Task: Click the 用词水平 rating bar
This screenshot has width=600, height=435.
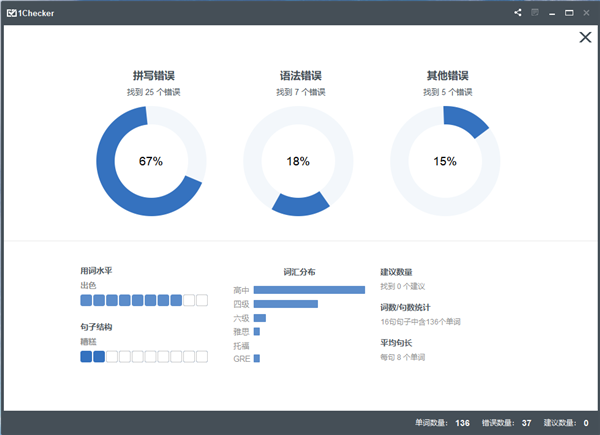Action: [x=144, y=300]
